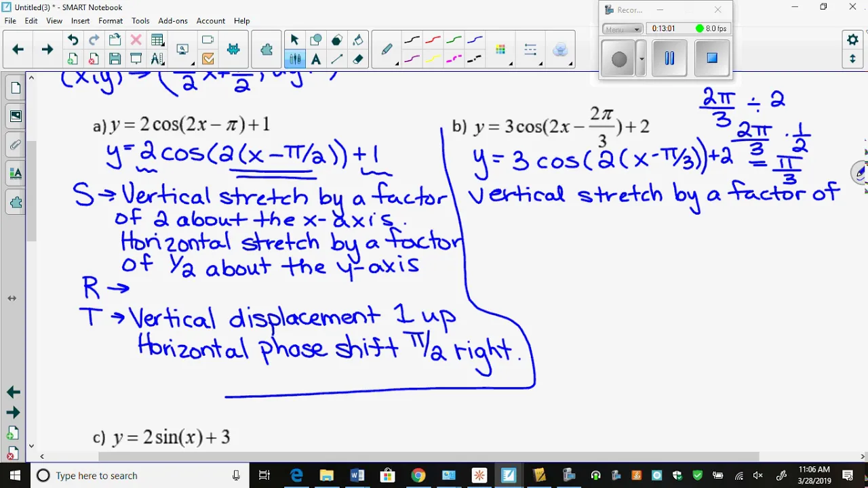Pick the black dashed pen line
The height and width of the screenshot is (488, 868).
point(475,59)
